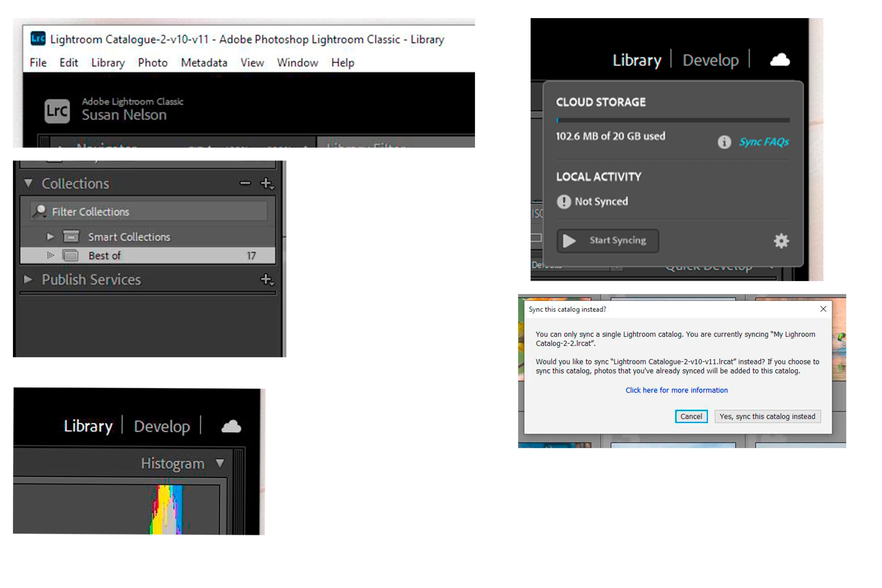Expand the Publish Services panel
The height and width of the screenshot is (588, 882).
pos(28,279)
